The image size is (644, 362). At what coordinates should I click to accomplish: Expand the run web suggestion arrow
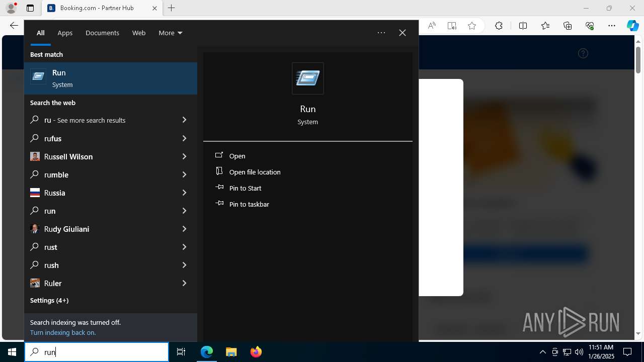[x=184, y=211]
